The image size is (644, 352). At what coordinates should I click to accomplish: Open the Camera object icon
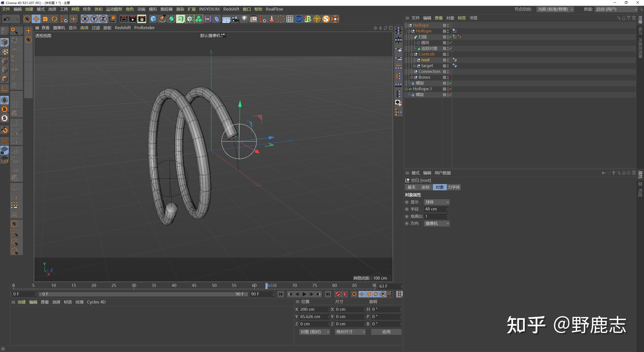(235, 19)
